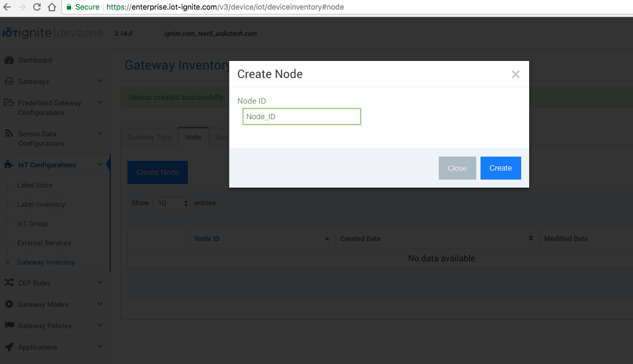Toggle Node ID column sort order

click(x=207, y=238)
